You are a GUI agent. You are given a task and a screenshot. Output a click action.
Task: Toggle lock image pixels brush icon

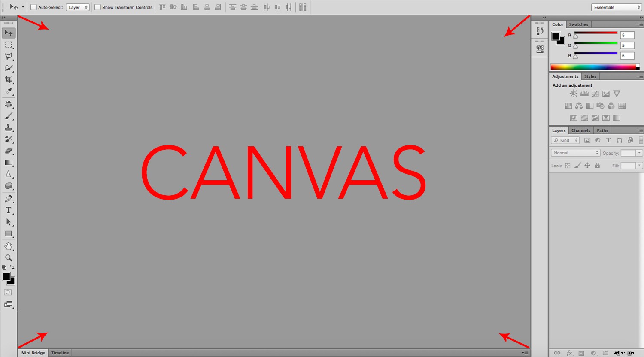pyautogui.click(x=577, y=166)
